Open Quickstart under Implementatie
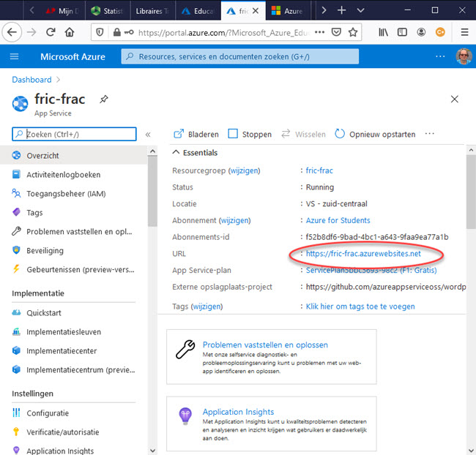The height and width of the screenshot is (455, 476). point(45,313)
